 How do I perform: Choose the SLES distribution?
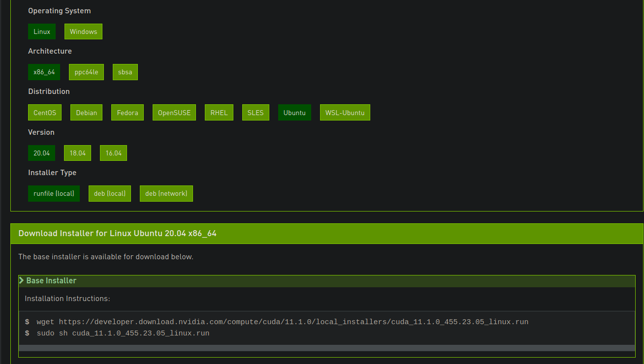coord(256,112)
